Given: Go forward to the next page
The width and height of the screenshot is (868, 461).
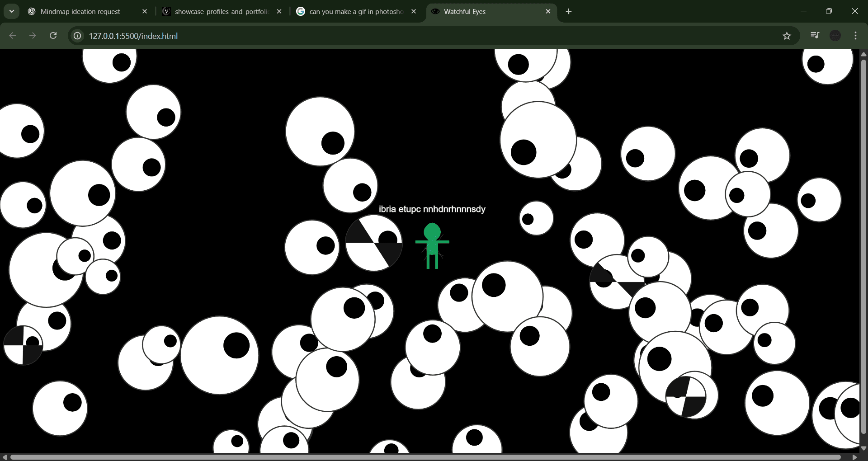Looking at the screenshot, I should 33,36.
